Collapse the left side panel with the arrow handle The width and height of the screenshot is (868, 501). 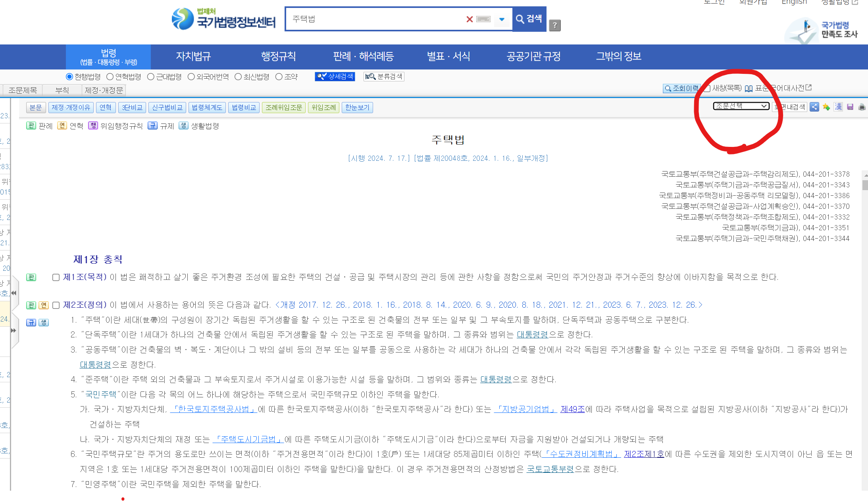tap(14, 293)
